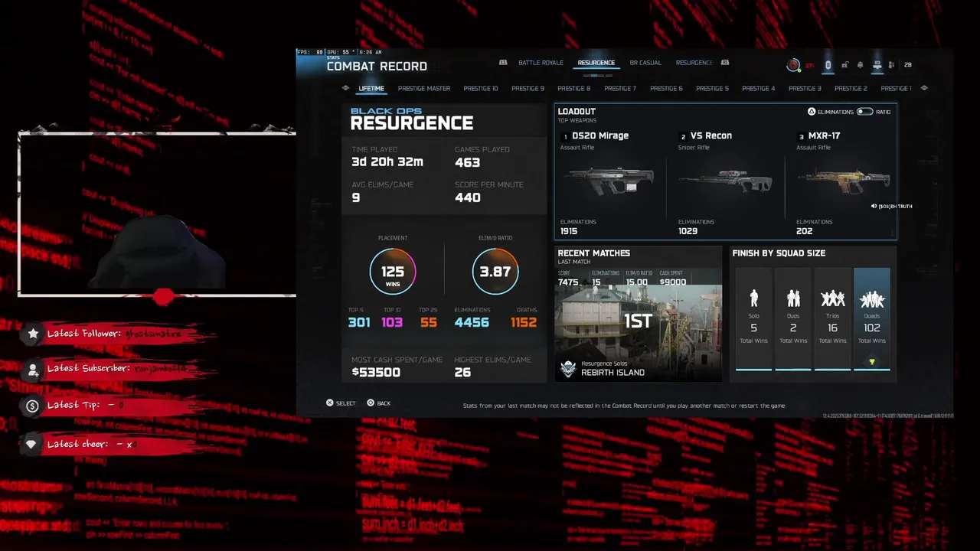The image size is (980, 551).
Task: Click the left prestige arrow icon
Action: pyautogui.click(x=345, y=88)
